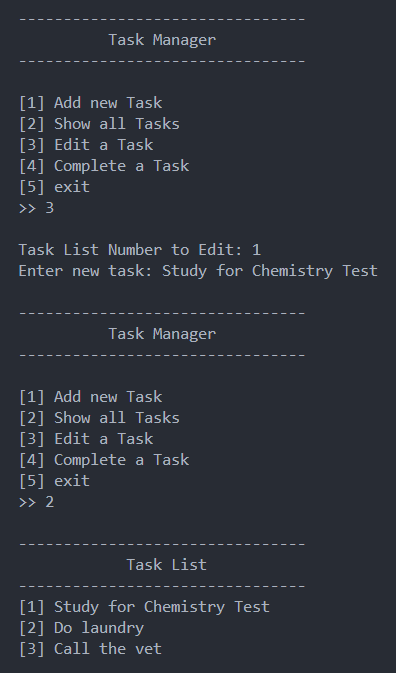Click the 'Task List Number to Edit: 1' line
Viewport: 396px width, 673px height.
tap(140, 250)
